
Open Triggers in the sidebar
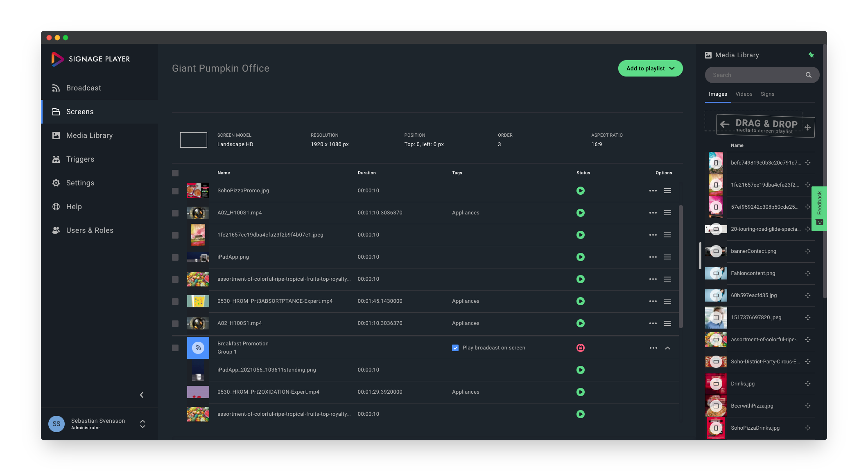(80, 159)
